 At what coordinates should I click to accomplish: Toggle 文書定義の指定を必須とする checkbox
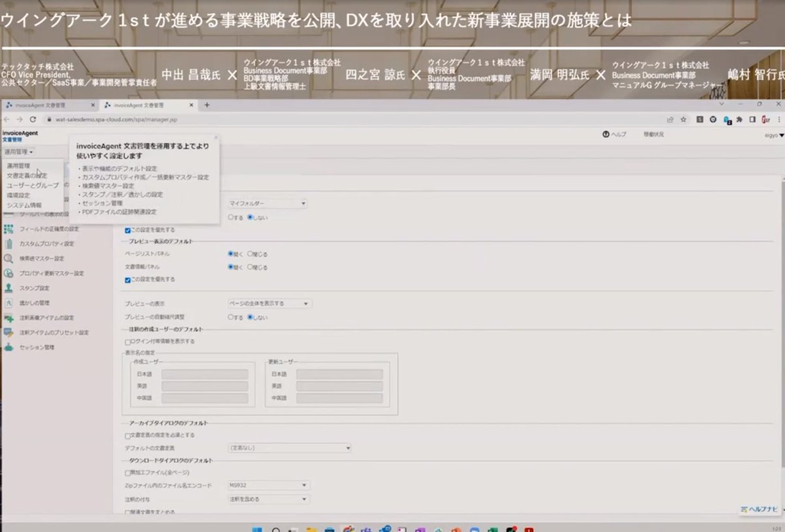[128, 435]
